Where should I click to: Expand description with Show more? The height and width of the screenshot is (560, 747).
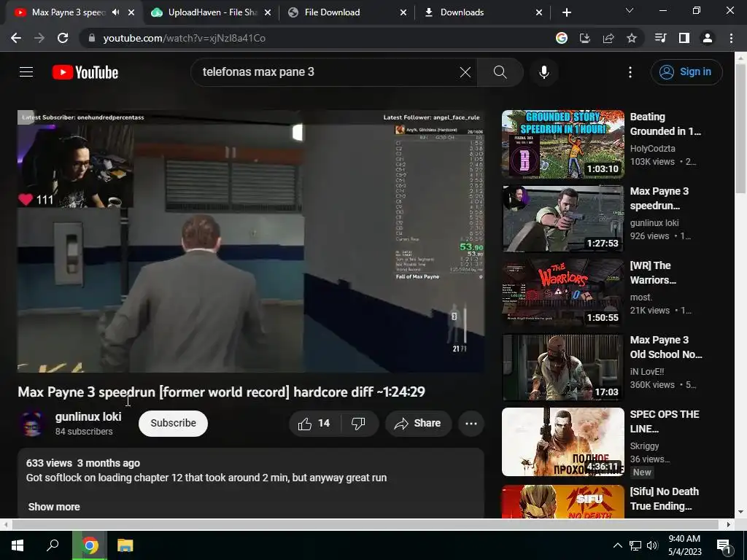(x=54, y=507)
